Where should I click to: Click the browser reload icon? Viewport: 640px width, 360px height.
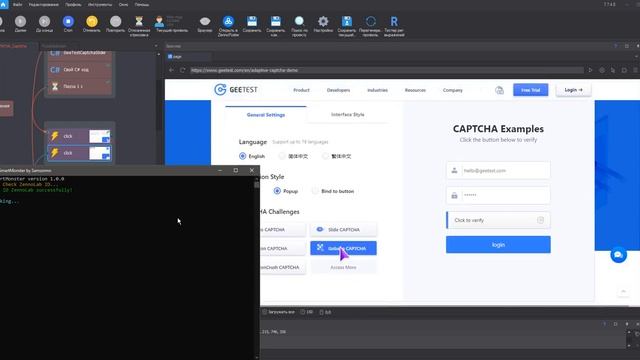pos(182,70)
